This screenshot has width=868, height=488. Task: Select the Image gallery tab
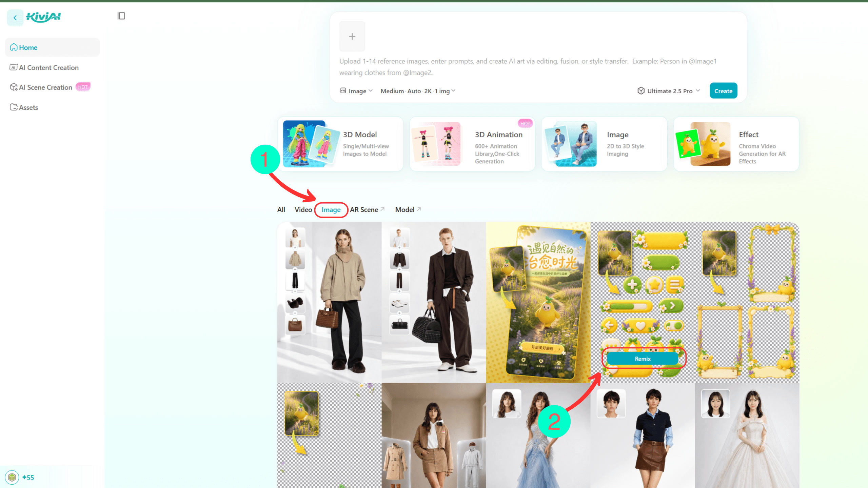click(x=331, y=210)
